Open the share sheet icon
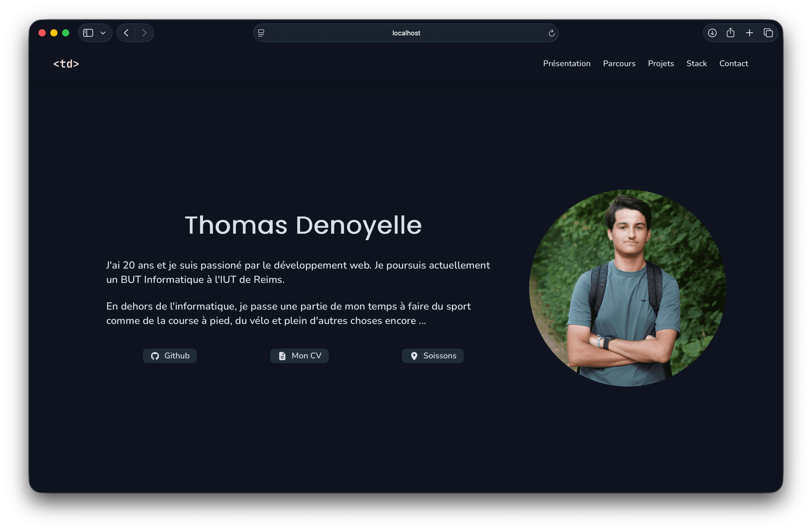Screen dimensions: 812x531 [730, 32]
